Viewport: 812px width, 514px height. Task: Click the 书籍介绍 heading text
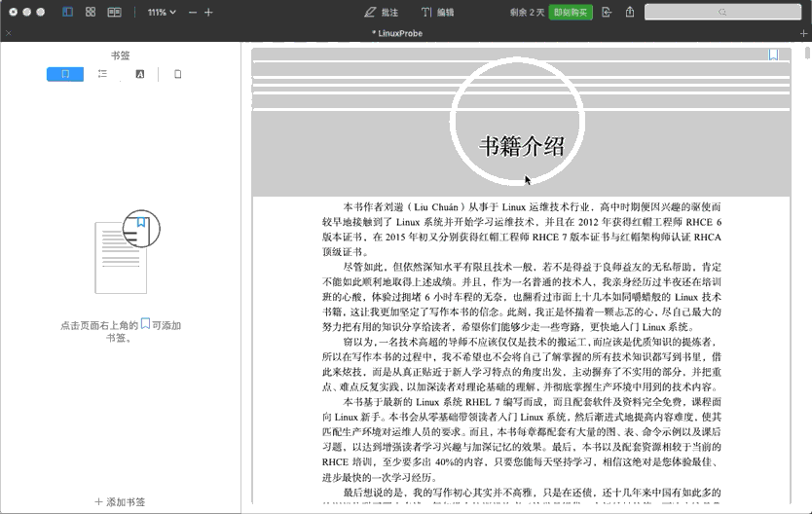522,146
